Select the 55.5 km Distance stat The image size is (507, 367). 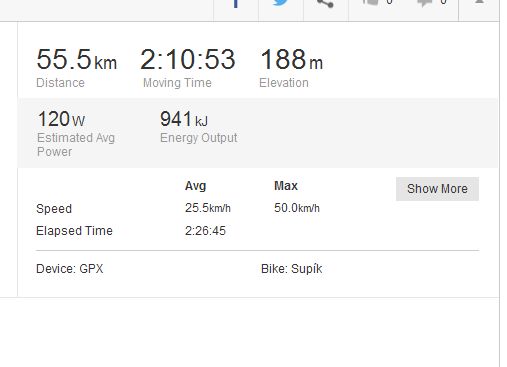77,68
